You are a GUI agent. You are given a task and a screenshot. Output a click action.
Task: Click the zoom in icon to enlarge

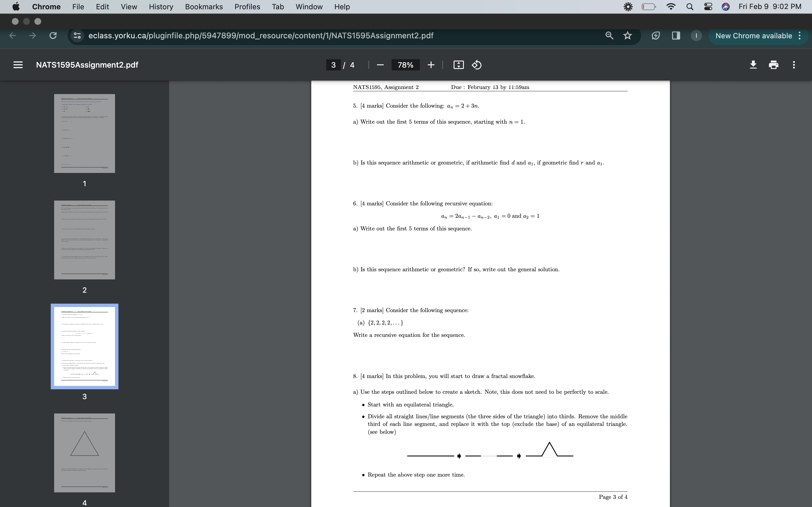coord(430,65)
